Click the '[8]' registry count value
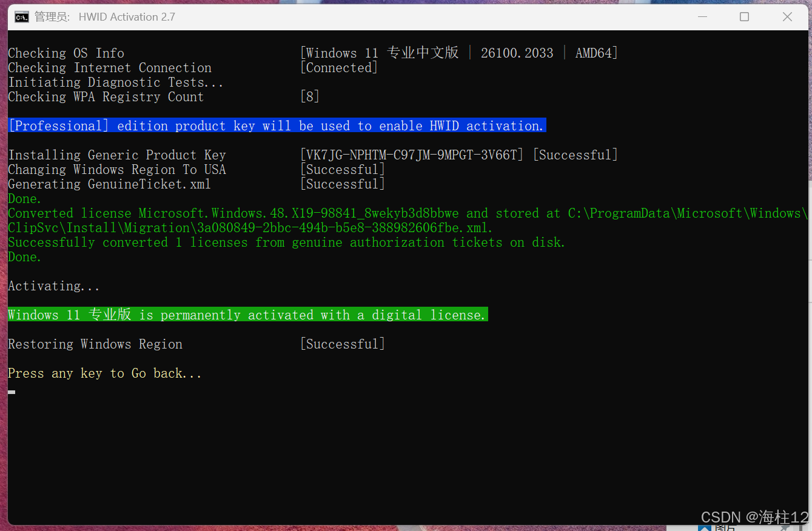This screenshot has height=531, width=812. pos(310,97)
